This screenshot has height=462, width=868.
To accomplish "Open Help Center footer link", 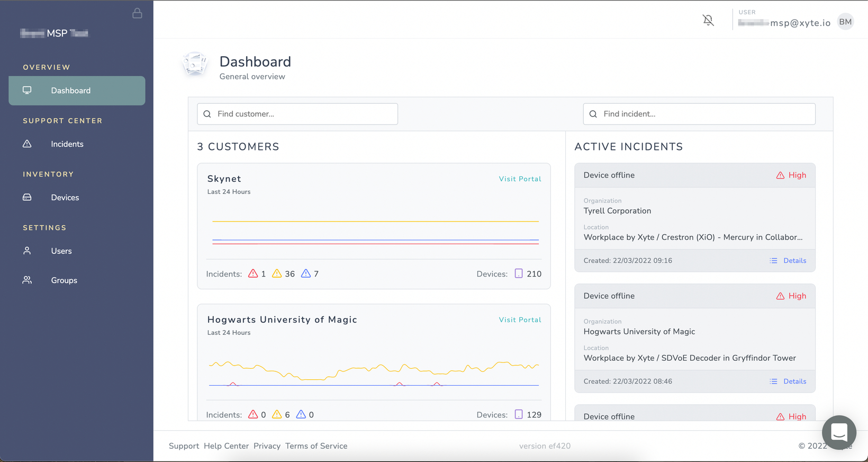I will 226,446.
